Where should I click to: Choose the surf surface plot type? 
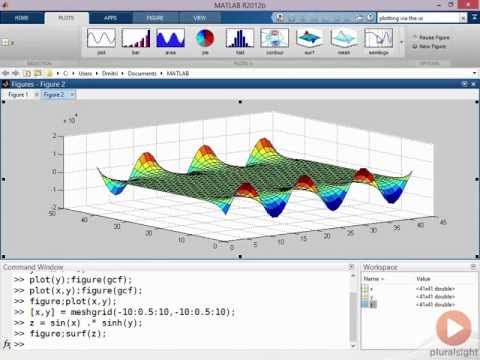[309, 42]
